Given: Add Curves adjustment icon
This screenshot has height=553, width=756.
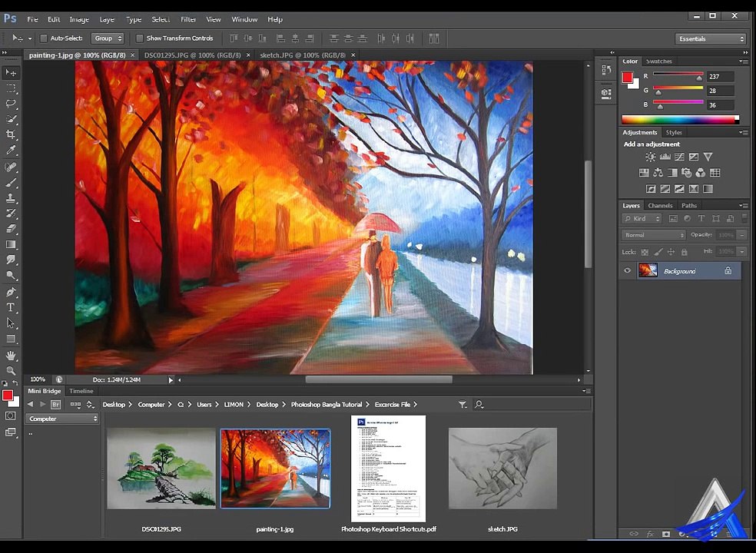Looking at the screenshot, I should 679,157.
